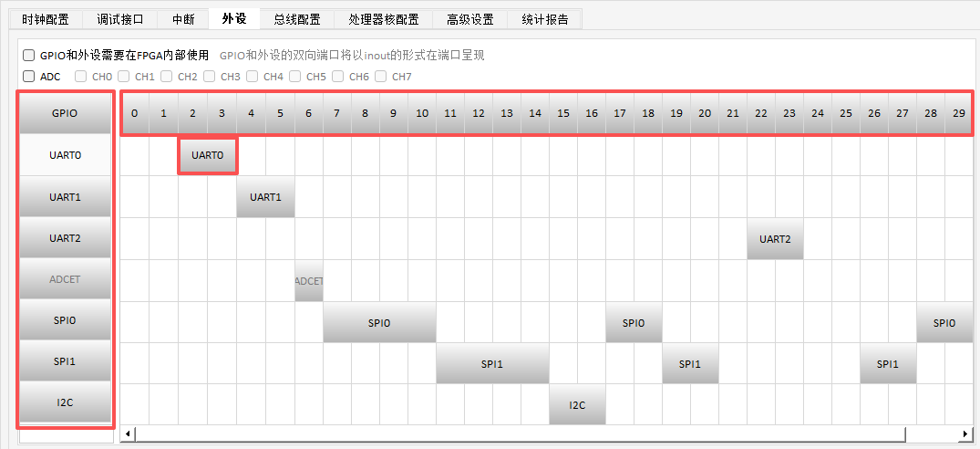Select the SPI1 row header
Viewport: 980px width, 449px height.
pos(65,361)
